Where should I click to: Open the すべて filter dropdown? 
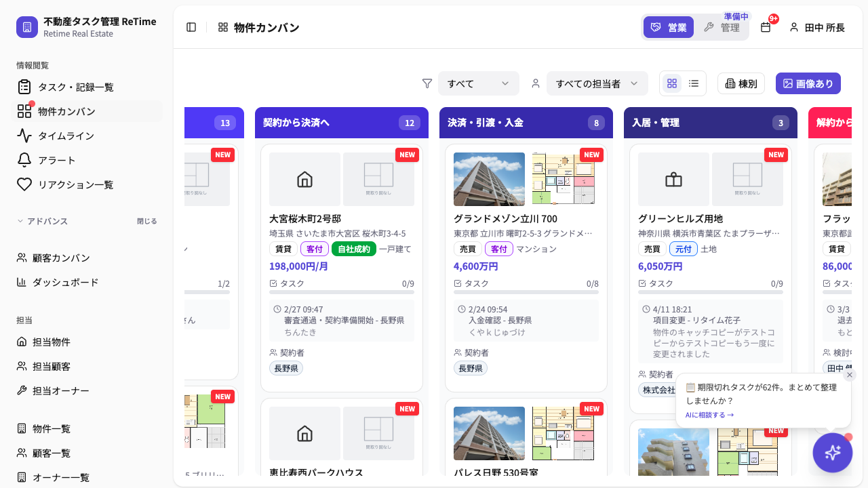(479, 83)
